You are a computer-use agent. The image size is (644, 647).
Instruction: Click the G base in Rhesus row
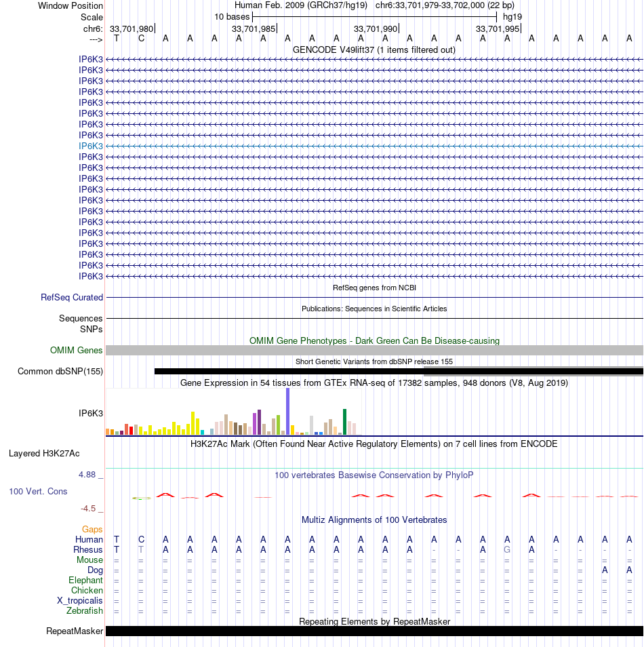507,549
